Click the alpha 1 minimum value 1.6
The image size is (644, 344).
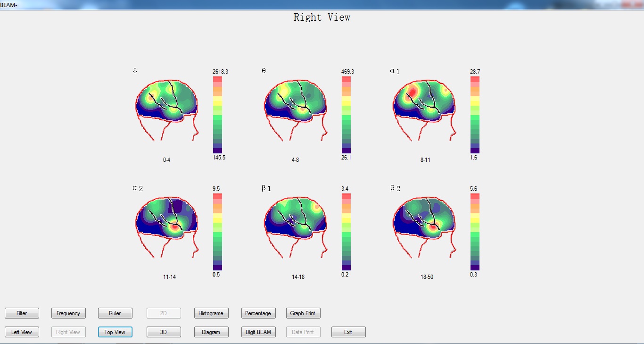tap(474, 158)
